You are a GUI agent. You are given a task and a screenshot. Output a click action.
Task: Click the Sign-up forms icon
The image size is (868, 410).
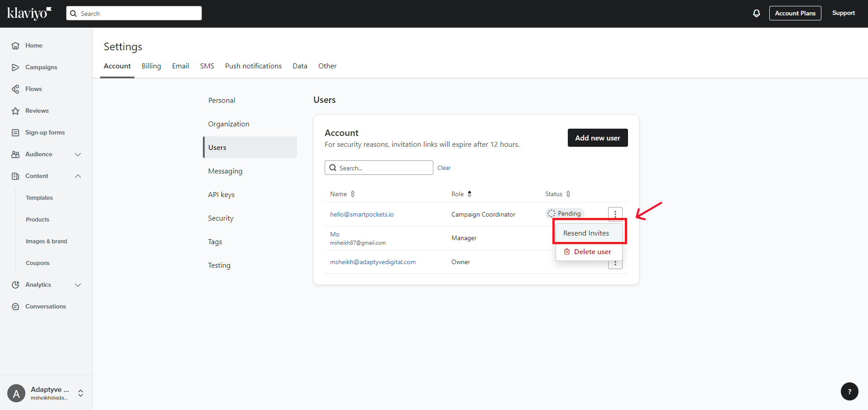(15, 133)
